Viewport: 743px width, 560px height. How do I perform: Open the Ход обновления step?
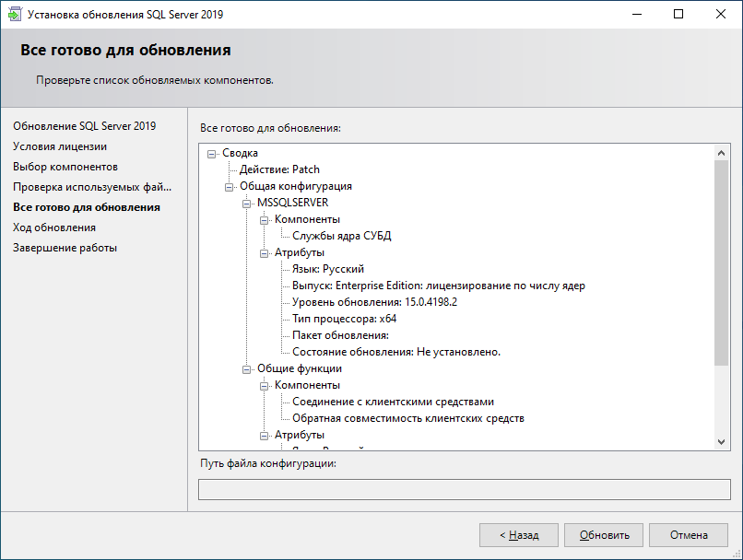pyautogui.click(x=54, y=227)
